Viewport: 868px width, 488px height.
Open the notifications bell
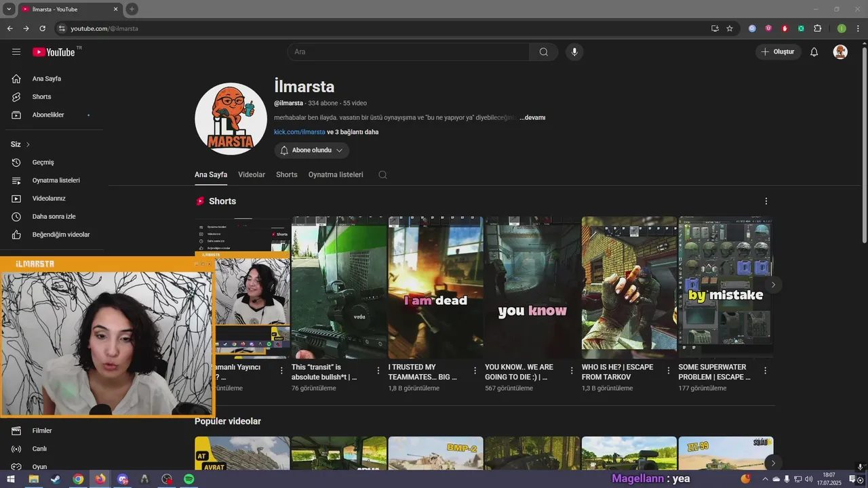(x=814, y=52)
